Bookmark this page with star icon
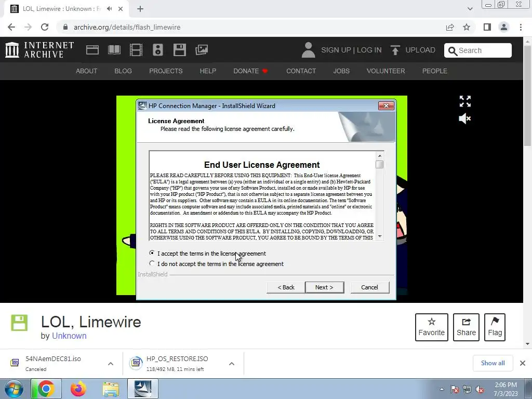 [x=467, y=27]
